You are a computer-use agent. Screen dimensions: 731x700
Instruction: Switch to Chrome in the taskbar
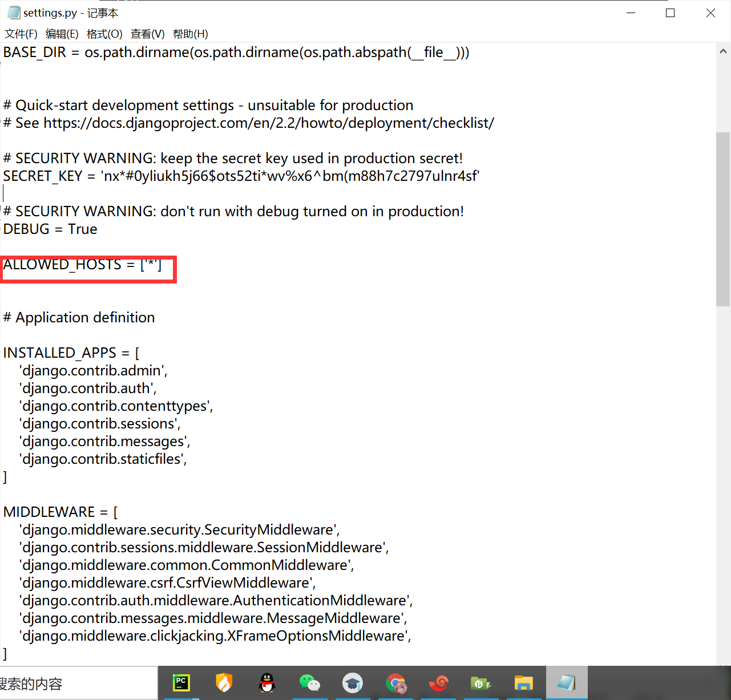tap(396, 683)
